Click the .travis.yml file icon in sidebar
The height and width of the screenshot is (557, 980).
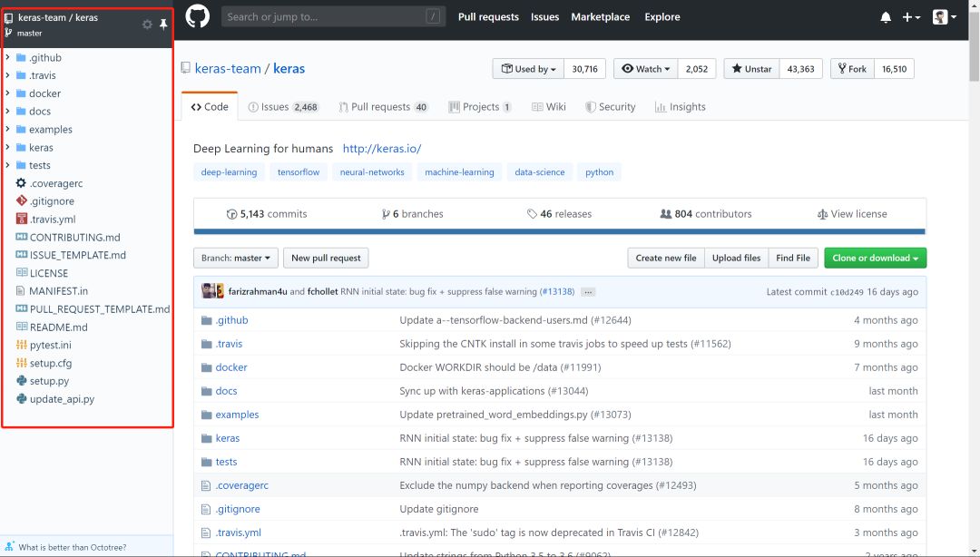pyautogui.click(x=21, y=219)
